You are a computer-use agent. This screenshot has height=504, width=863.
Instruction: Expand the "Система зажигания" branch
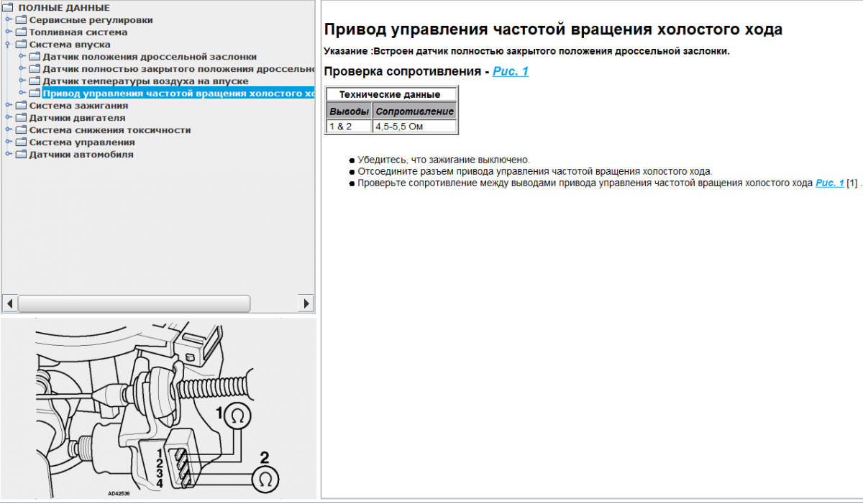coord(7,104)
